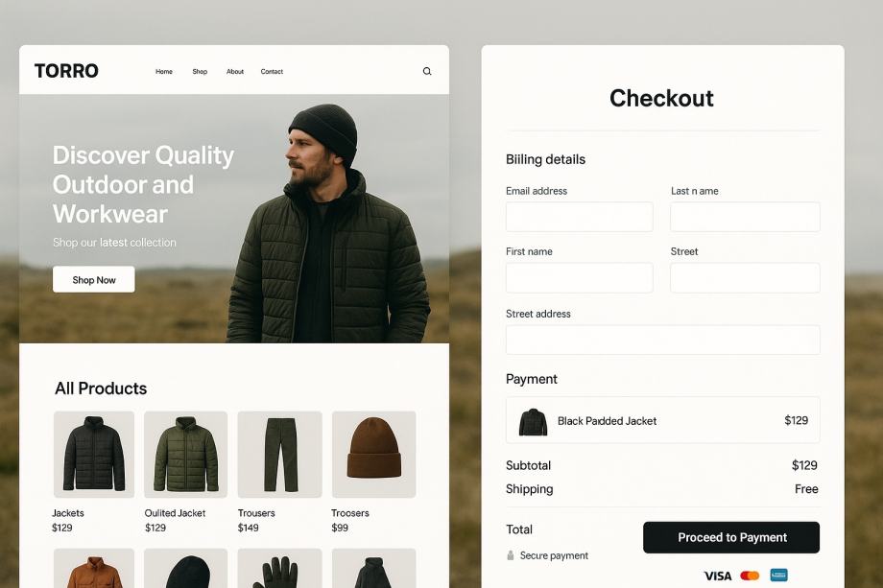883x588 pixels.
Task: Click the Visa payment logo
Action: [x=718, y=576]
